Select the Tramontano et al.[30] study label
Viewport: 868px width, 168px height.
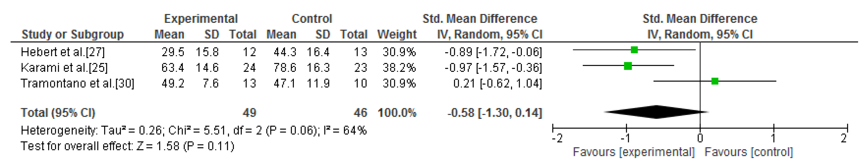pyautogui.click(x=77, y=83)
